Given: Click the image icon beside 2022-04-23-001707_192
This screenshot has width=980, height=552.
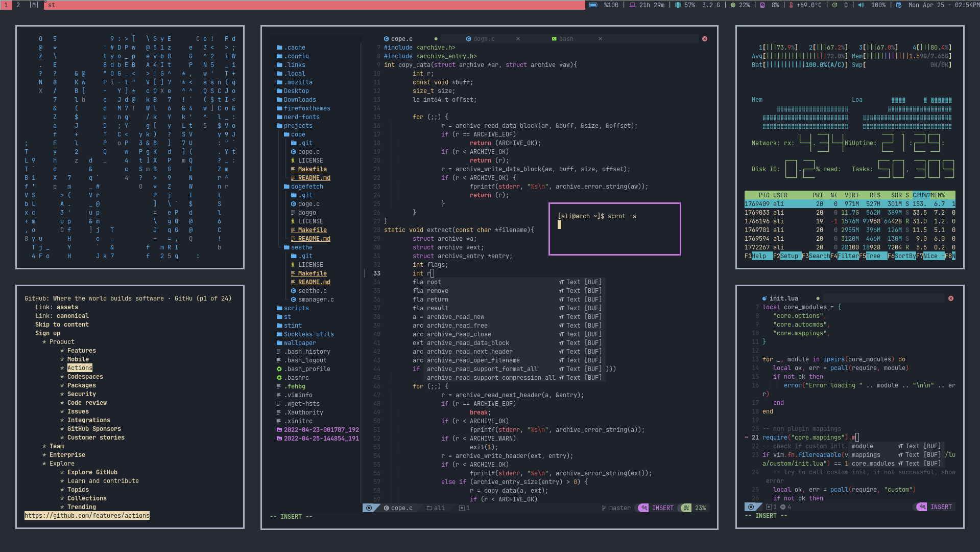Looking at the screenshot, I should [x=279, y=430].
